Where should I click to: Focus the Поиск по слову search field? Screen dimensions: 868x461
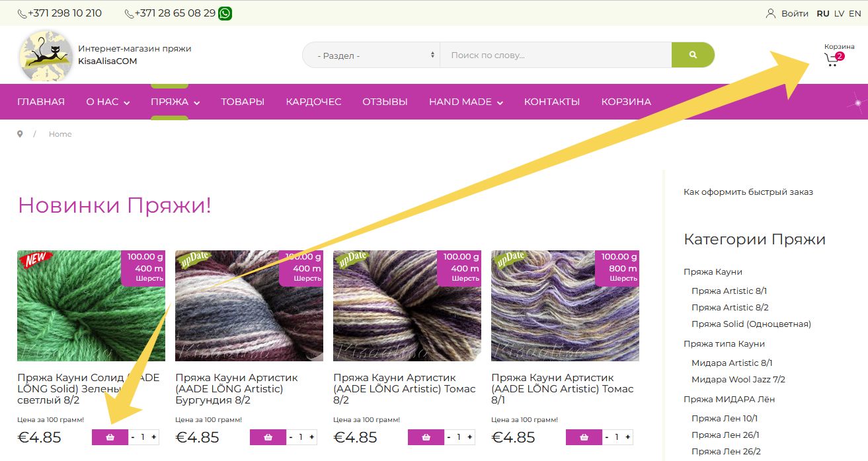pyautogui.click(x=555, y=55)
